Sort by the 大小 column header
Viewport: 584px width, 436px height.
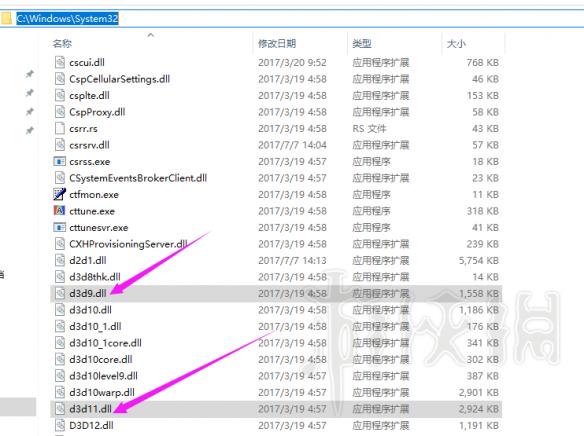pos(456,44)
